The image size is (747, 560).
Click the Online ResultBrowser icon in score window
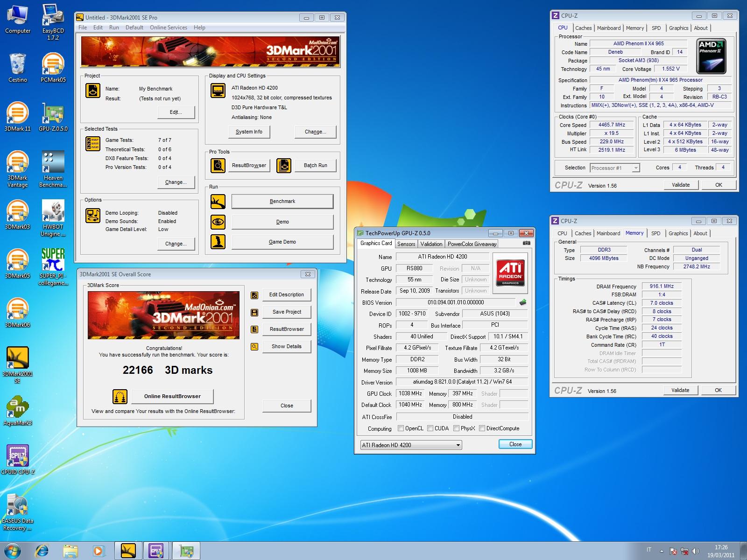coord(120,396)
